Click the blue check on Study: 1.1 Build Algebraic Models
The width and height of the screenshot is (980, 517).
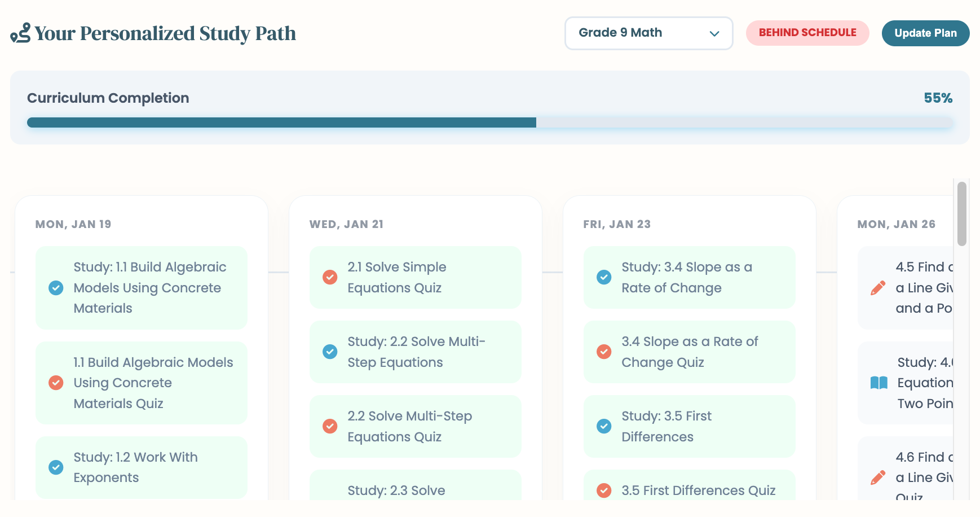pos(55,288)
